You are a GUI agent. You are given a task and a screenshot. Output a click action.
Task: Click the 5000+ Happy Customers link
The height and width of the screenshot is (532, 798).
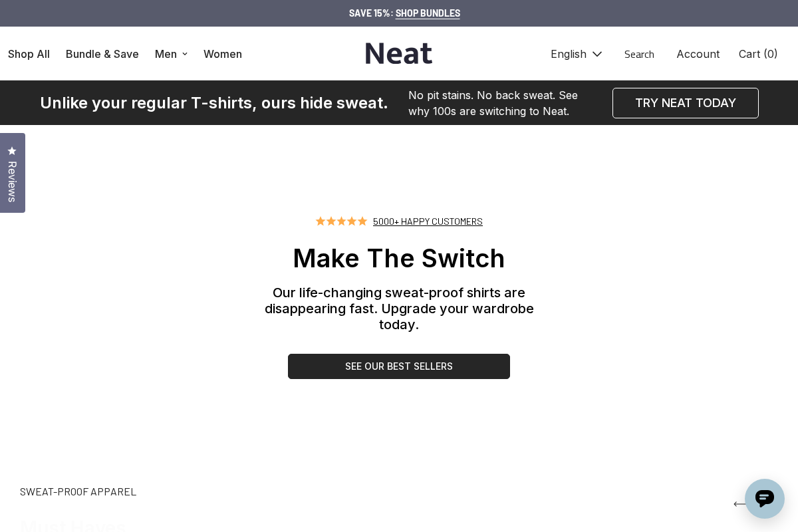(x=428, y=221)
